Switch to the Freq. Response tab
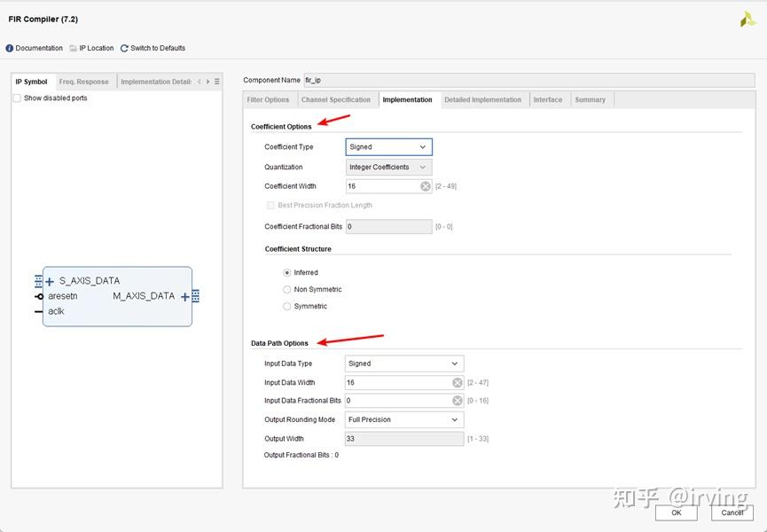This screenshot has width=767, height=532. click(84, 82)
